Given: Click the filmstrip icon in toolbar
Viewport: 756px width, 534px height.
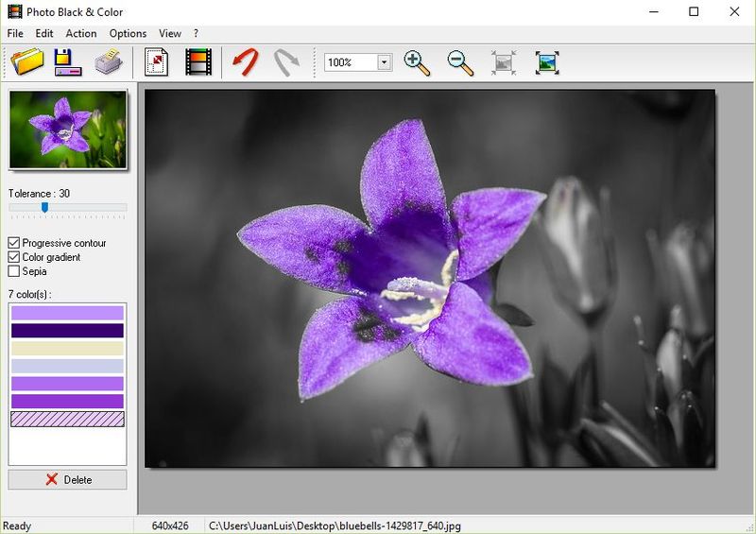Looking at the screenshot, I should pyautogui.click(x=198, y=62).
